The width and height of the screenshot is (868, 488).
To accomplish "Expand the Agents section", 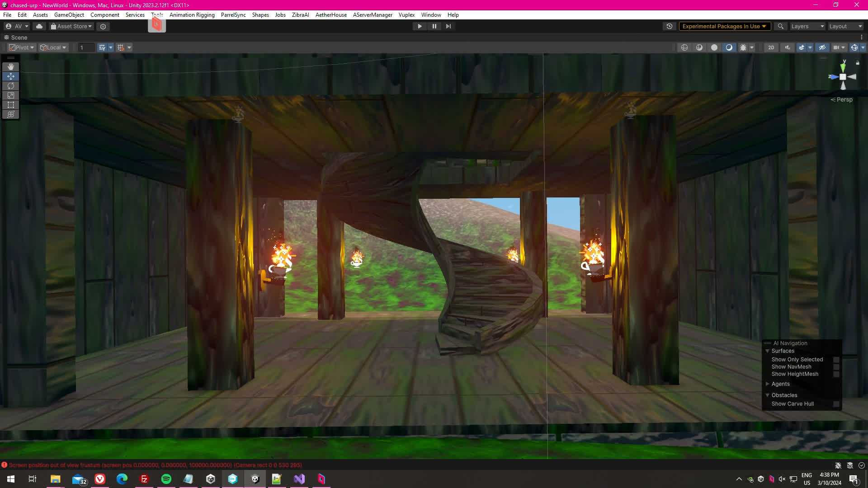I will click(767, 384).
